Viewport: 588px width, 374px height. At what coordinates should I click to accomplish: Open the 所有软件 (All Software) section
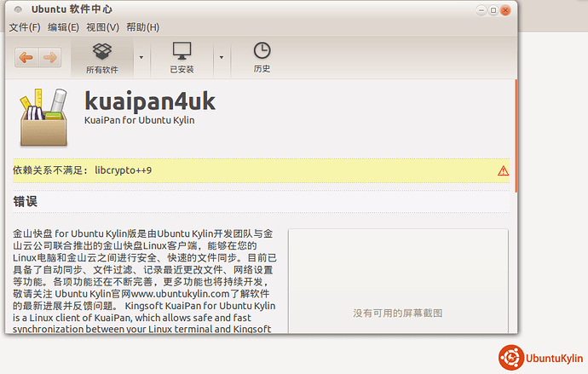point(102,58)
